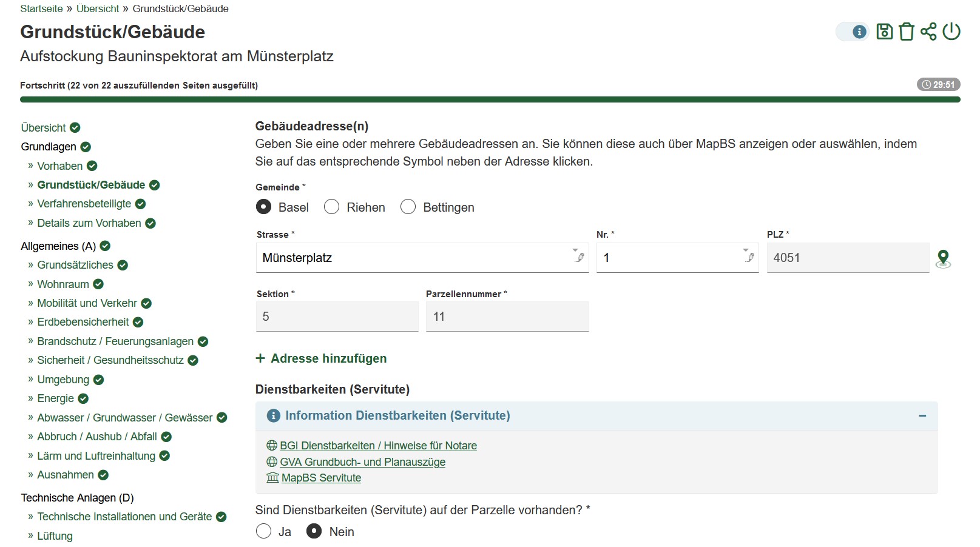Open MapBS via the map pin icon

pyautogui.click(x=943, y=259)
